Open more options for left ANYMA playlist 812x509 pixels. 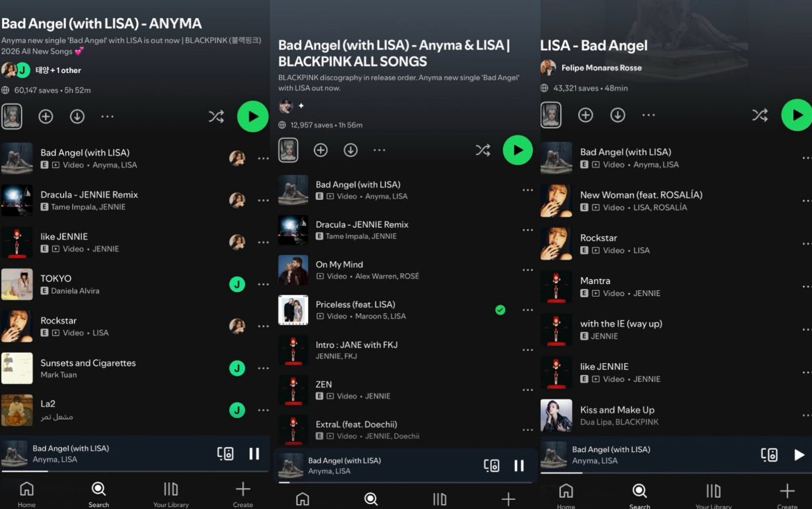click(107, 117)
